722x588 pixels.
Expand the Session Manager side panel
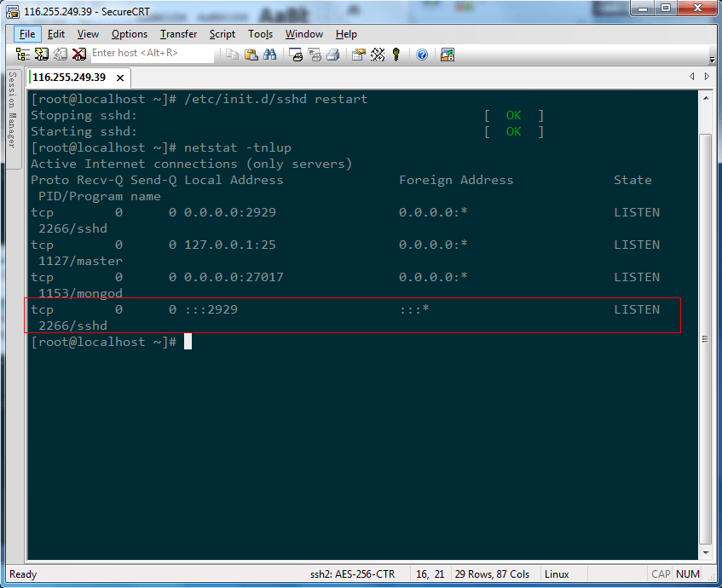13,109
